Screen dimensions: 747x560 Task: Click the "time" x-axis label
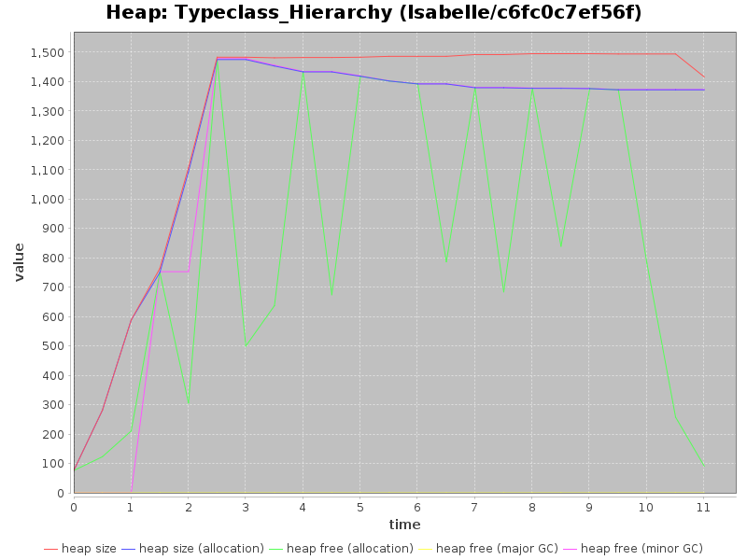coord(404,525)
